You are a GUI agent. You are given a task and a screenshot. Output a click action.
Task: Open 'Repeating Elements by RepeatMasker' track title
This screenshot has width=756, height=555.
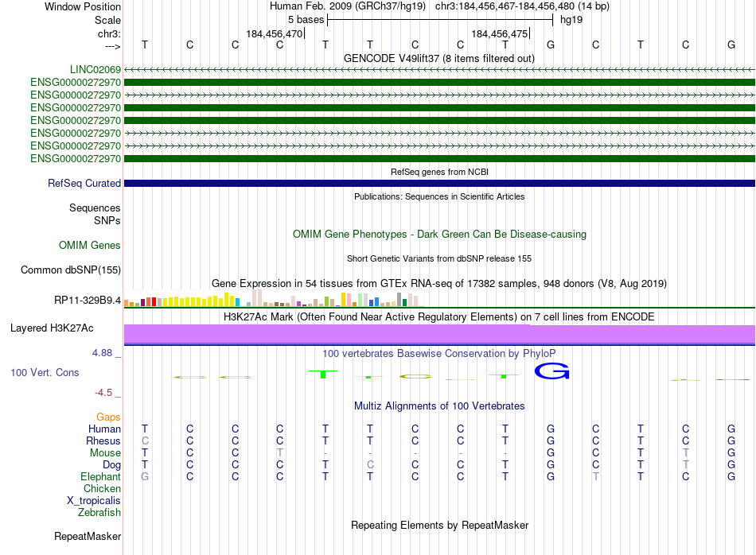click(x=439, y=525)
